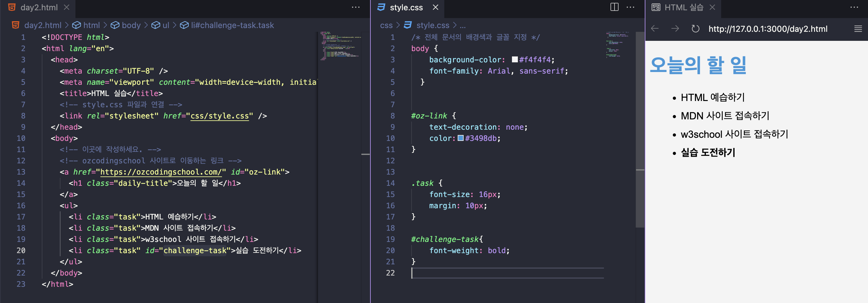Screen dimensions: 868x303
Task: Click HTML 예습하기 in the preview
Action: [x=713, y=97]
